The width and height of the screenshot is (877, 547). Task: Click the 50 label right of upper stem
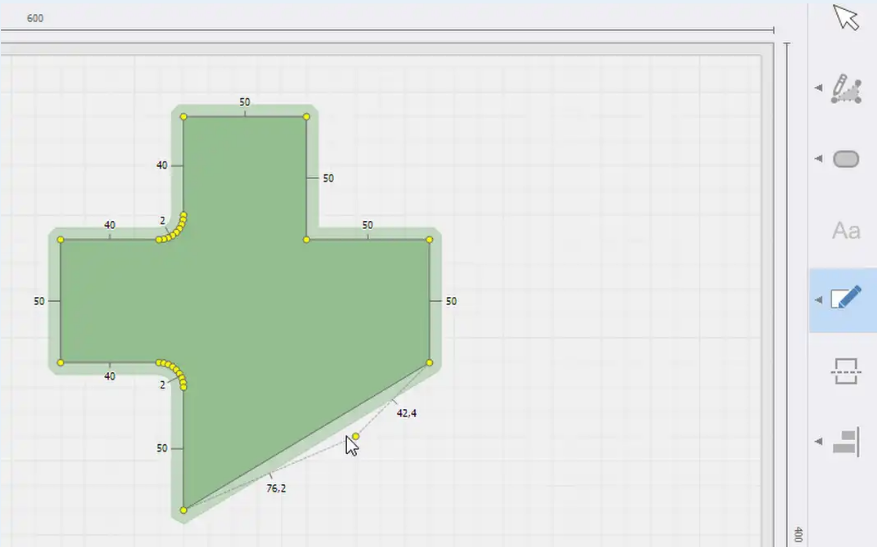tap(328, 178)
